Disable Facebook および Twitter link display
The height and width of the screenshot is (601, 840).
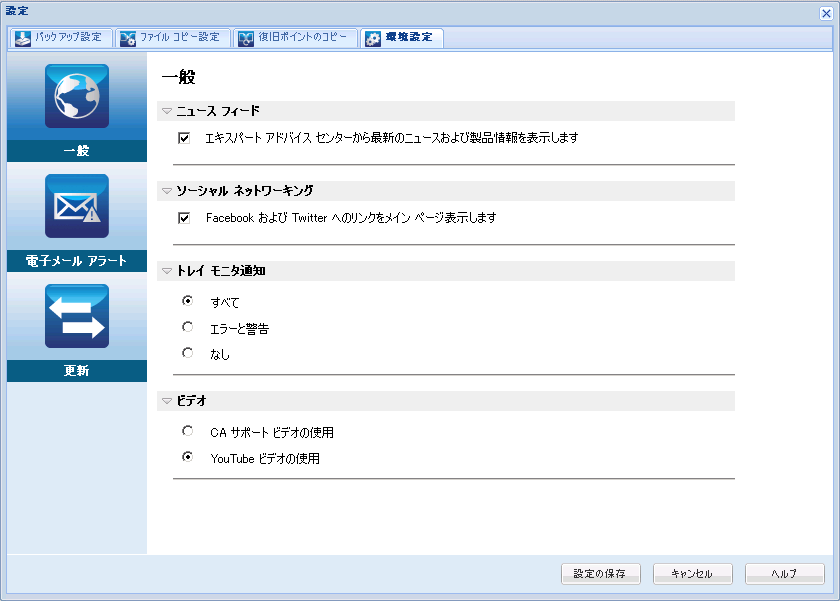point(182,218)
